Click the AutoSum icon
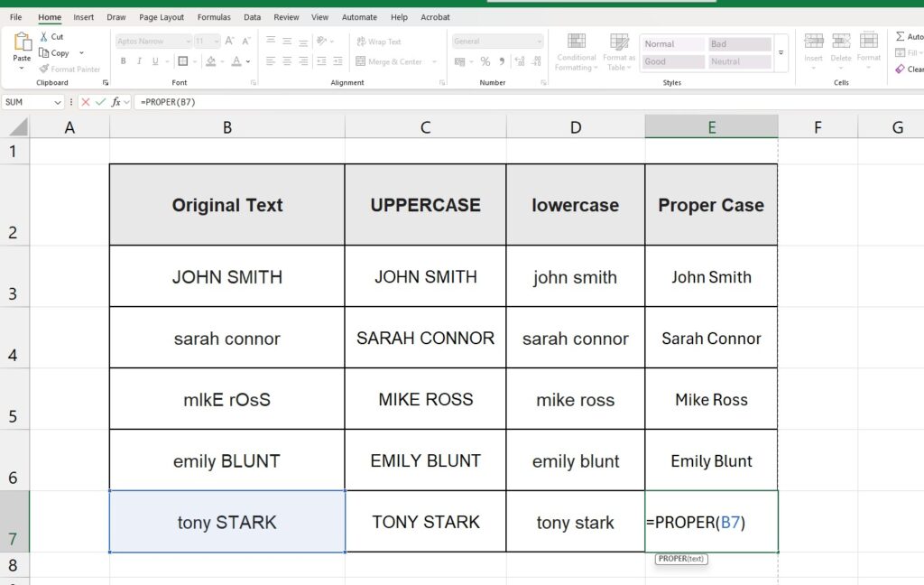Viewport: 924px width, 585px height. [901, 37]
